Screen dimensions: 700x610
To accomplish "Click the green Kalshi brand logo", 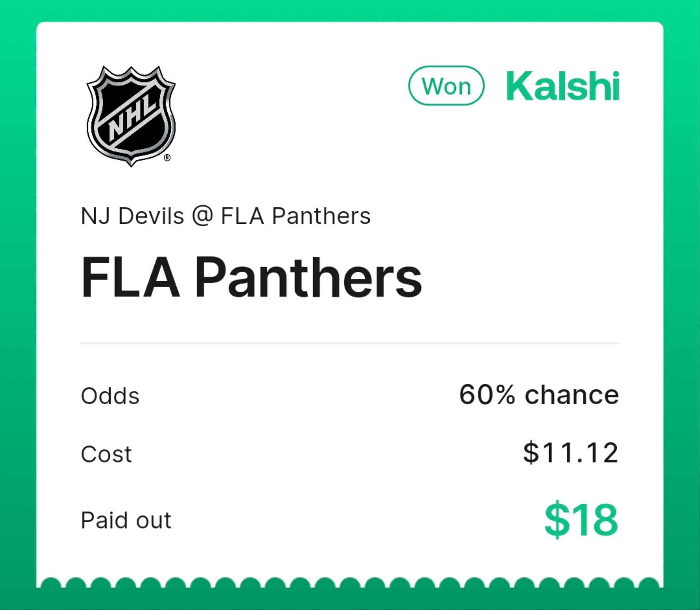I will click(562, 86).
